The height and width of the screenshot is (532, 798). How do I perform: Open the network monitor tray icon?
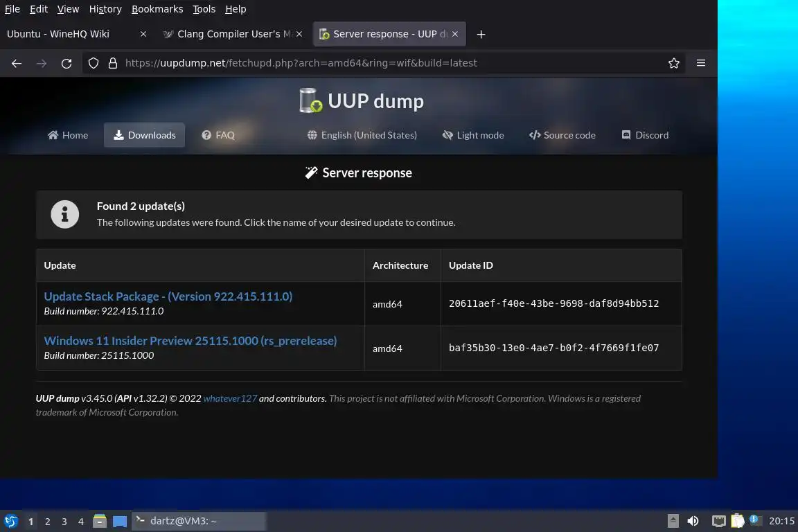click(x=718, y=521)
